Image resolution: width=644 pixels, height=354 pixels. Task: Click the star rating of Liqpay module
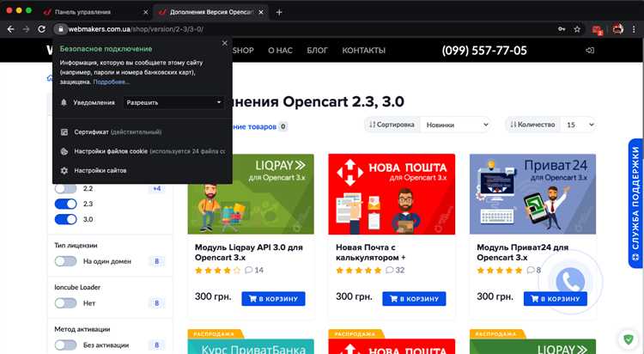(x=218, y=270)
